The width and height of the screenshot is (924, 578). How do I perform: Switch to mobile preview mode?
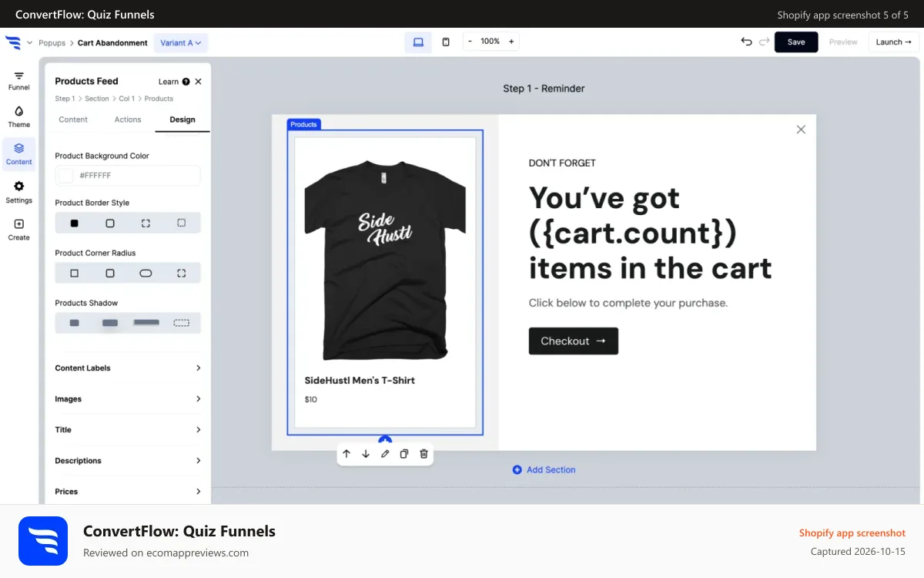pyautogui.click(x=446, y=42)
